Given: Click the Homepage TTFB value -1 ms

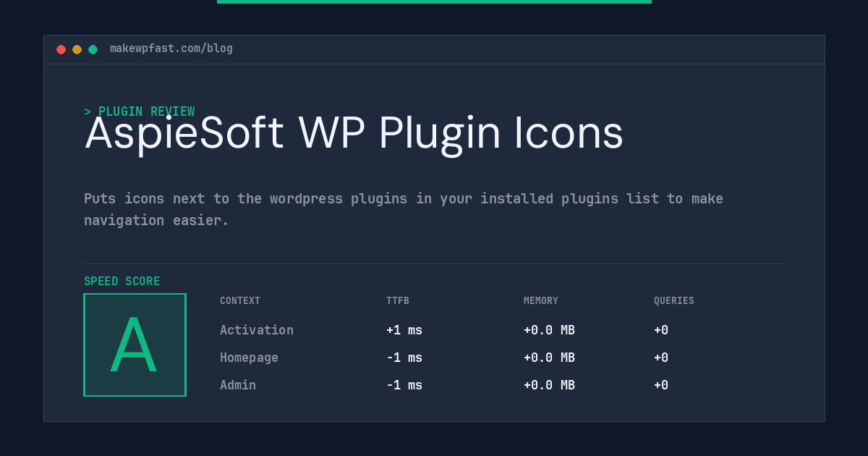Looking at the screenshot, I should (404, 358).
